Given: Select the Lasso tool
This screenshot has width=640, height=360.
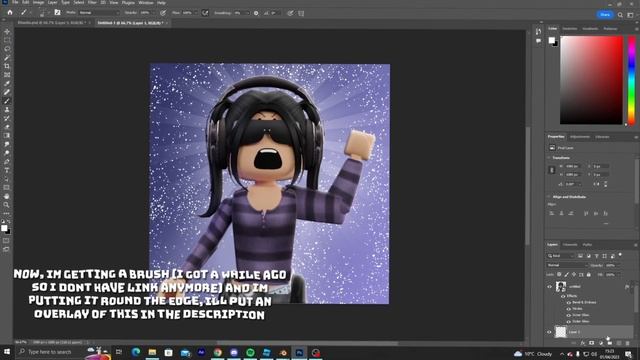Looking at the screenshot, I should click(x=7, y=49).
